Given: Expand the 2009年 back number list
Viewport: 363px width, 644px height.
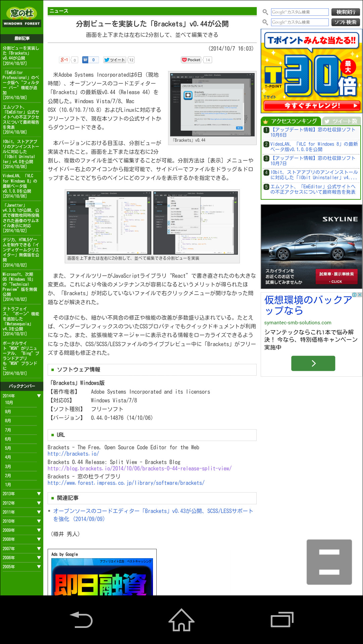Looking at the screenshot, I should [x=22, y=530].
